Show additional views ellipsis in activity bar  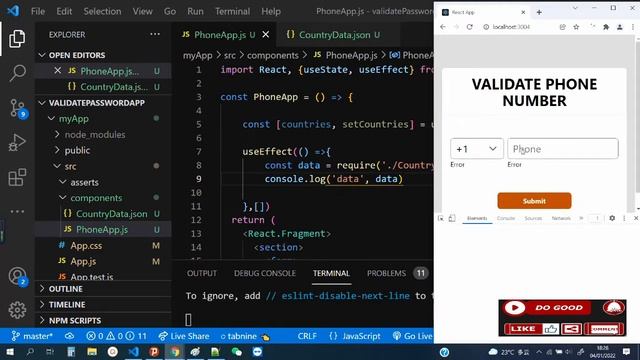[17, 211]
